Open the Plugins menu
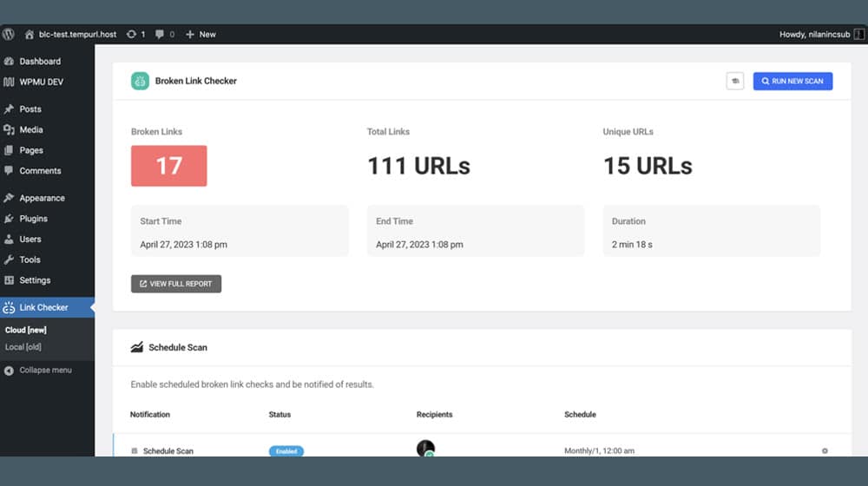This screenshot has height=486, width=868. coord(33,219)
